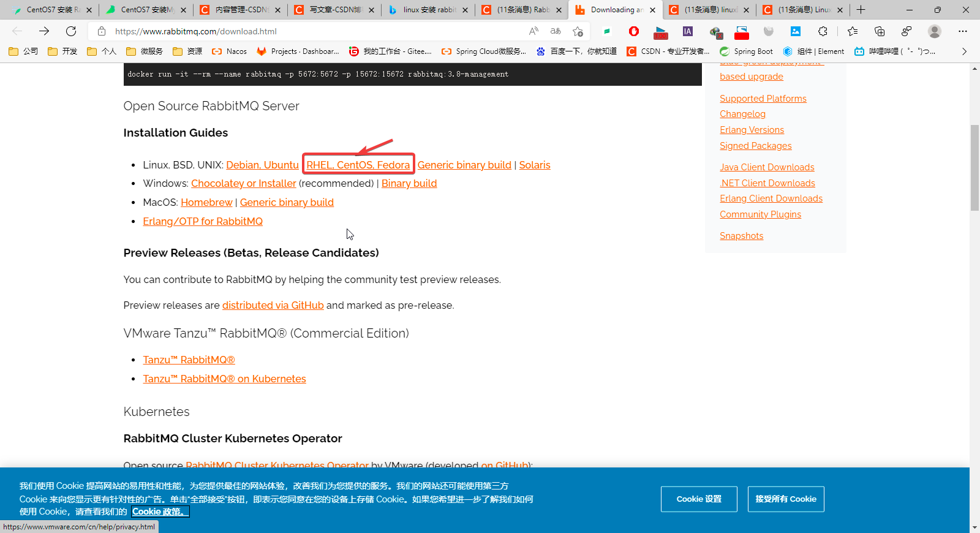Open the Favorites list icon
This screenshot has height=533, width=980.
point(853,31)
